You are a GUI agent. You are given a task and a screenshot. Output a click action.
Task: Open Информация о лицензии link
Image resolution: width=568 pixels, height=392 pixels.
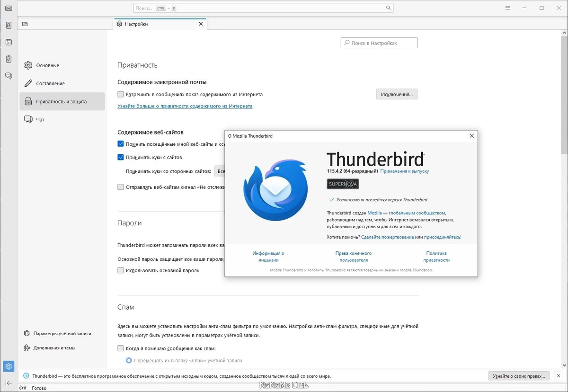coord(268,257)
